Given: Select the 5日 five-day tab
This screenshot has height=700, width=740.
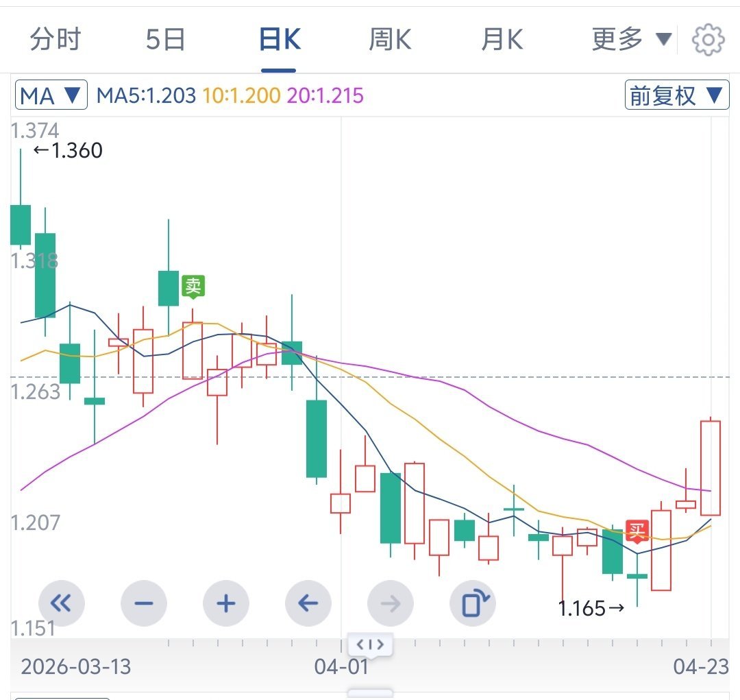Looking at the screenshot, I should coord(164,39).
